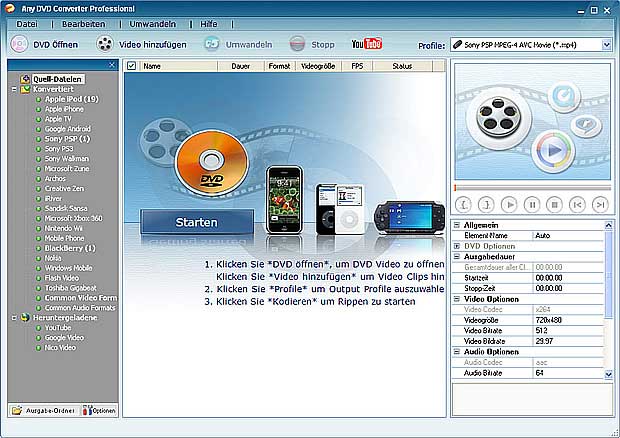The image size is (620, 438).
Task: Click the properties panel scroll-up arrow
Action: coord(609,226)
